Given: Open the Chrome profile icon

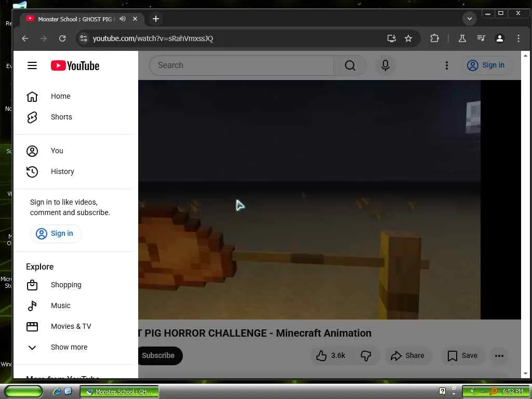Looking at the screenshot, I should (x=500, y=38).
